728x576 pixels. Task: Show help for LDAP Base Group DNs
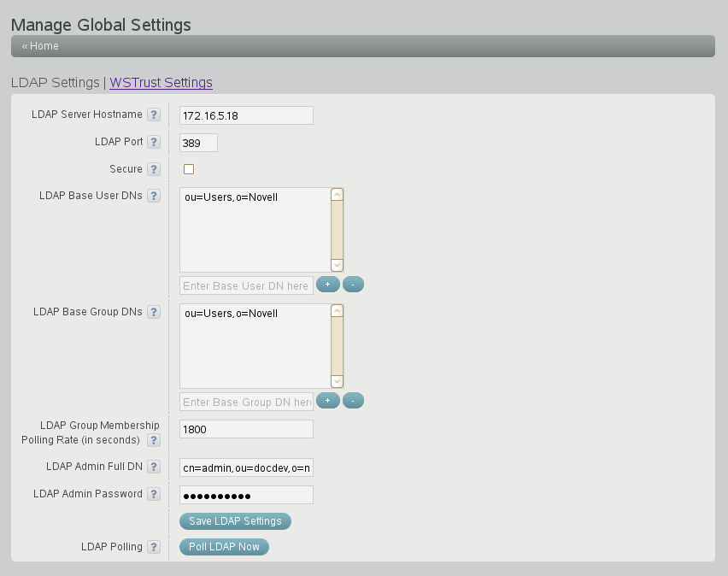[154, 312]
